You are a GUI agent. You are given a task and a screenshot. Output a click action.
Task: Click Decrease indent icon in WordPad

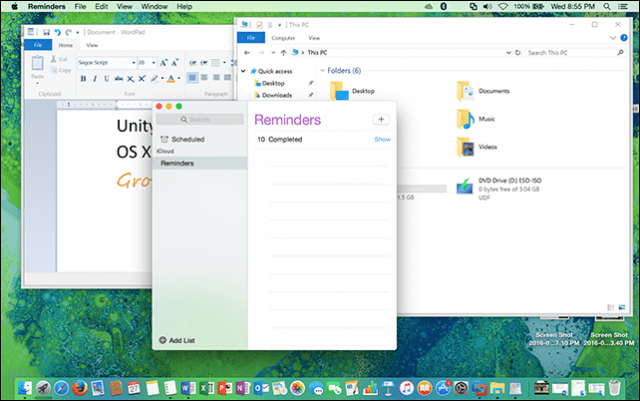(193, 62)
